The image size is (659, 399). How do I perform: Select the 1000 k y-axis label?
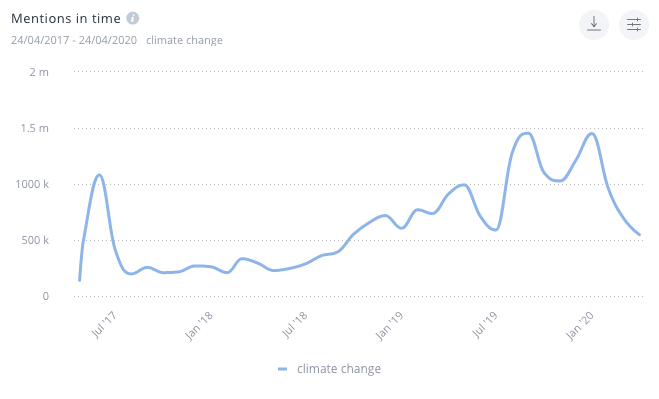tap(32, 184)
